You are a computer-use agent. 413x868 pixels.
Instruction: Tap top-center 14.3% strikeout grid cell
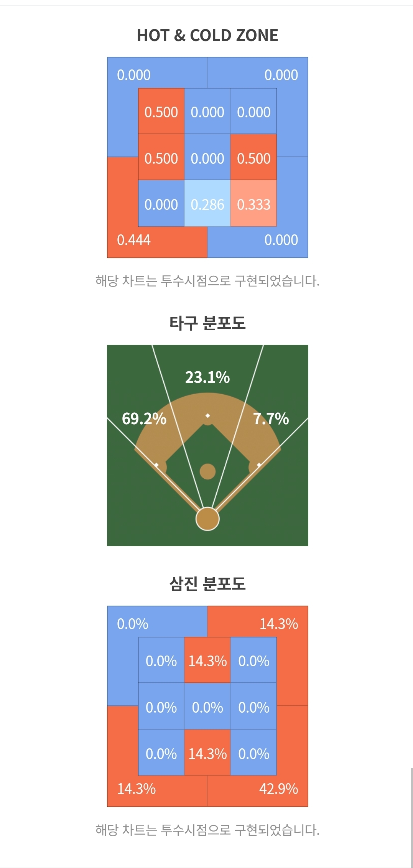point(207,660)
